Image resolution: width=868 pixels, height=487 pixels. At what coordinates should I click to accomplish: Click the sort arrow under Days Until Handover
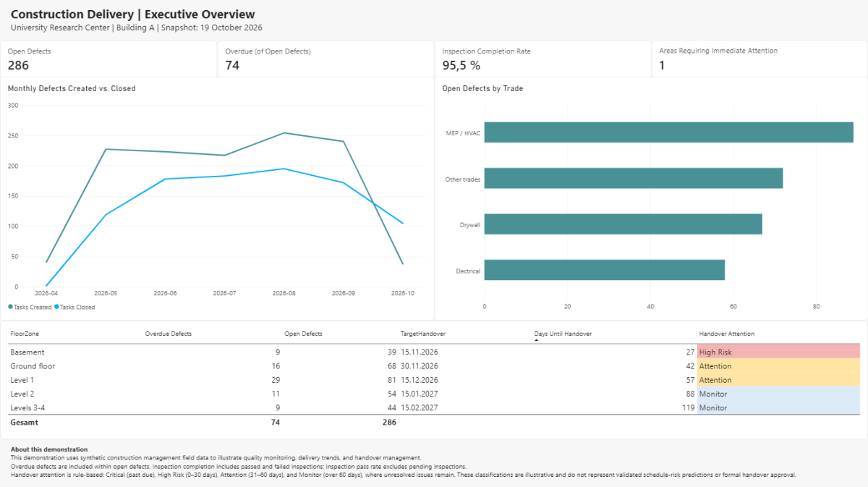(536, 339)
